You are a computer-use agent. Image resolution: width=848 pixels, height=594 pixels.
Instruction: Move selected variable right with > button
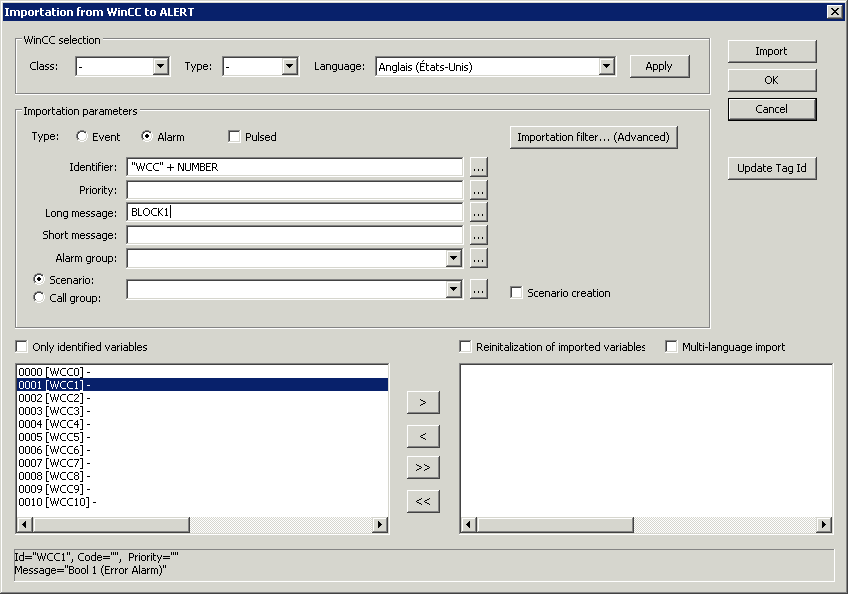tap(422, 402)
